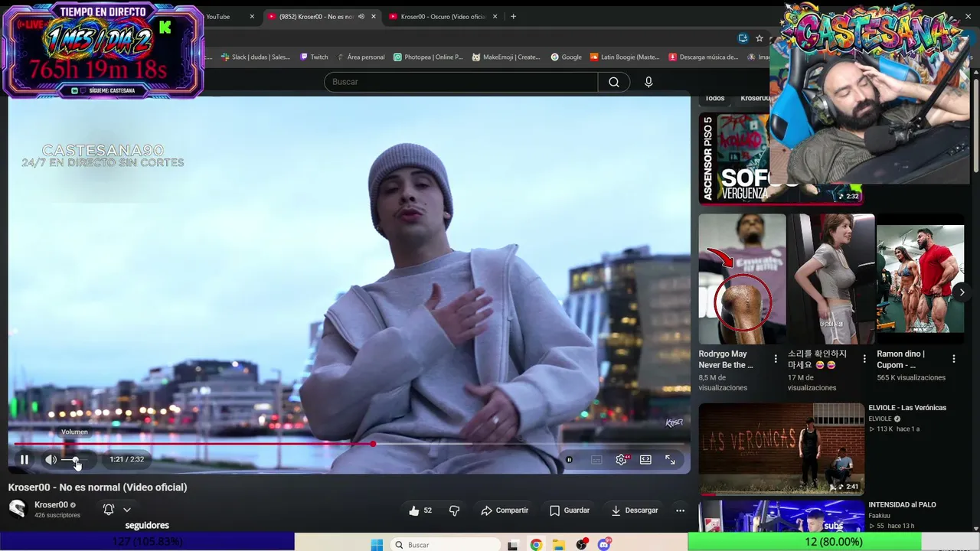The height and width of the screenshot is (551, 980).
Task: Open ELVIOLE - Las Verónicas video thumbnail
Action: point(781,449)
